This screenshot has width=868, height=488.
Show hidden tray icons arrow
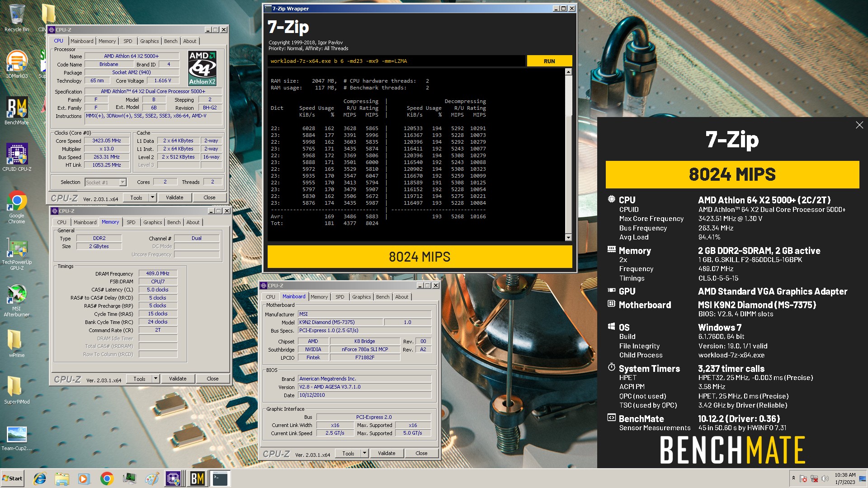click(x=793, y=478)
